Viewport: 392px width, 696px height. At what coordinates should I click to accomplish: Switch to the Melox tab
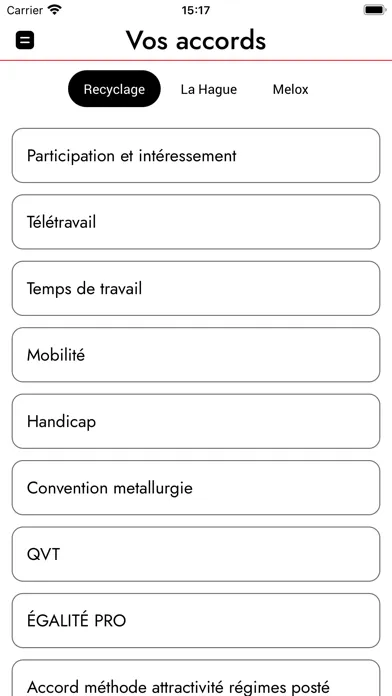point(290,89)
